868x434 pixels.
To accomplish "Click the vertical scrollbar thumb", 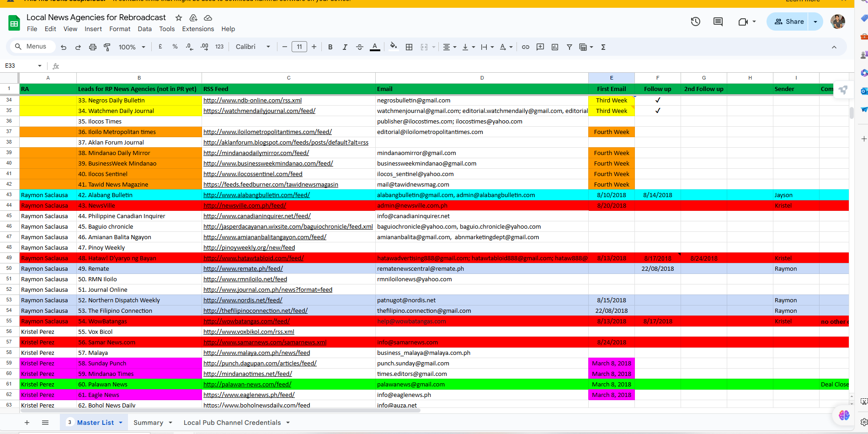I will pos(852,113).
